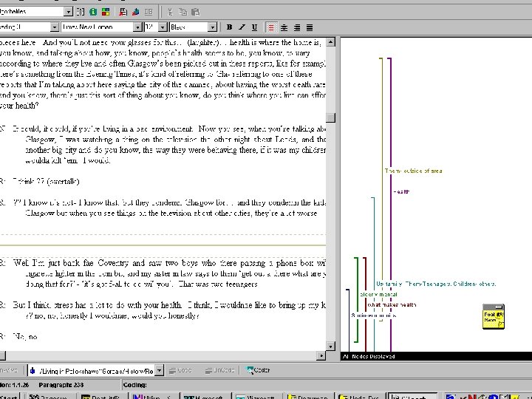Viewport: 532px width, 399px height.
Task: Click the DB toolbar icon
Action: [x=149, y=12]
